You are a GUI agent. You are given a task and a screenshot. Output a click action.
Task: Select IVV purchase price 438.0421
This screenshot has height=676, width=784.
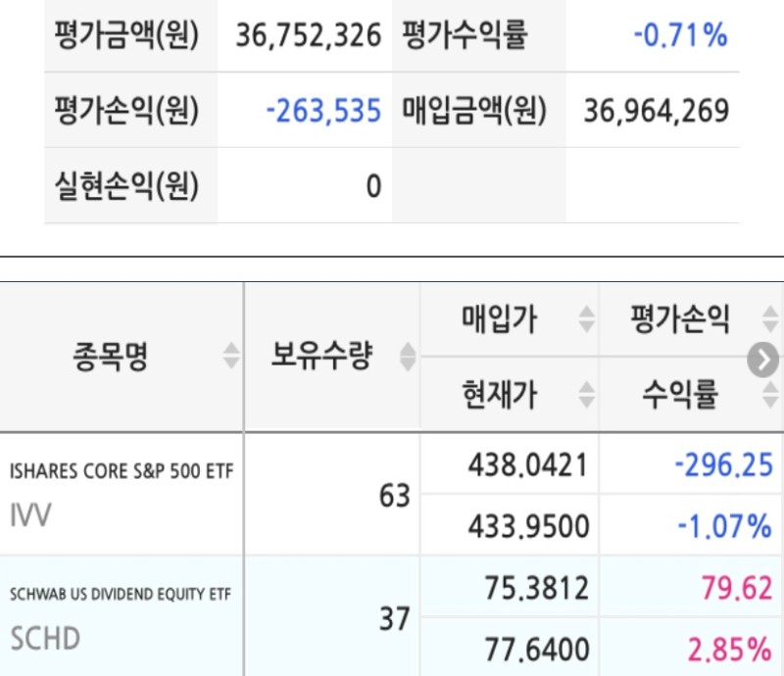pyautogui.click(x=528, y=465)
